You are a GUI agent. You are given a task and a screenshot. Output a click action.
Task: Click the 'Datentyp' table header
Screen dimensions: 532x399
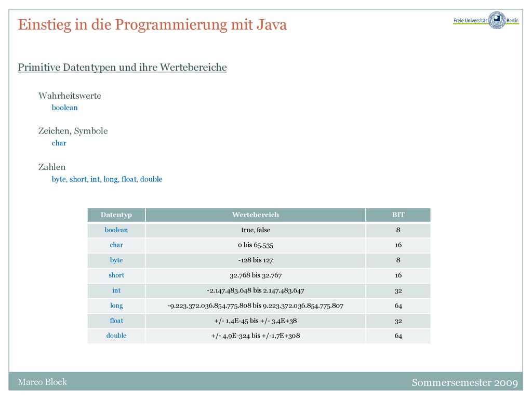(x=116, y=215)
